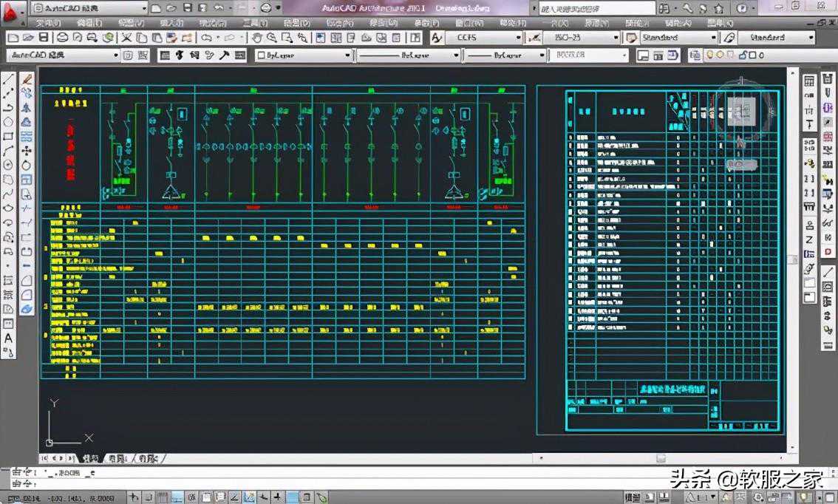Image resolution: width=838 pixels, height=504 pixels.
Task: Click the Undo arrow in standard toolbar
Action: [x=207, y=38]
